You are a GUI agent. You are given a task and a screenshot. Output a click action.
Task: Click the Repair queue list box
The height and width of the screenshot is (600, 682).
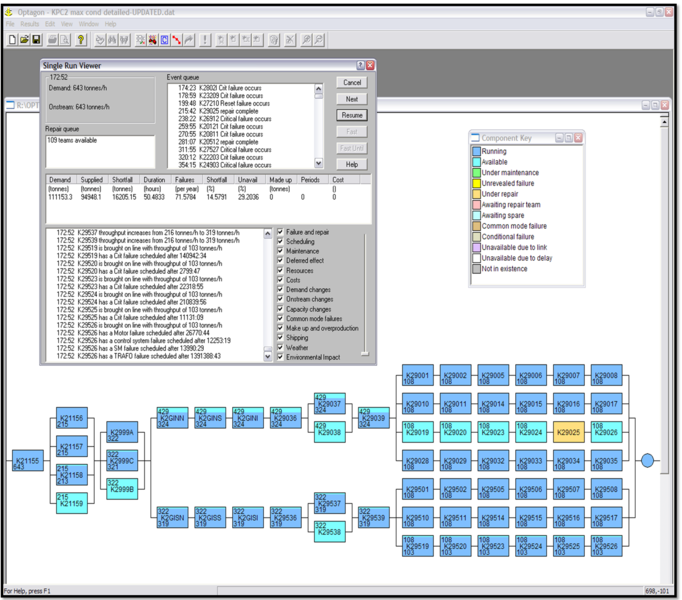click(100, 151)
